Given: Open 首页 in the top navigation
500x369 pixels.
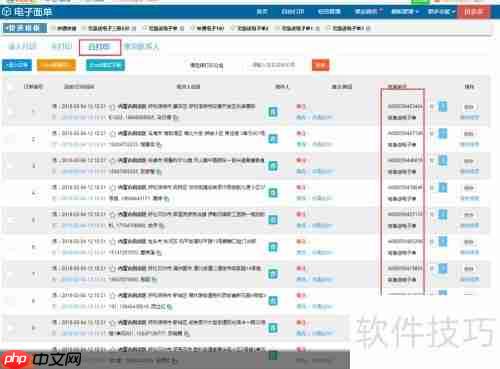Looking at the screenshot, I should coord(262,12).
